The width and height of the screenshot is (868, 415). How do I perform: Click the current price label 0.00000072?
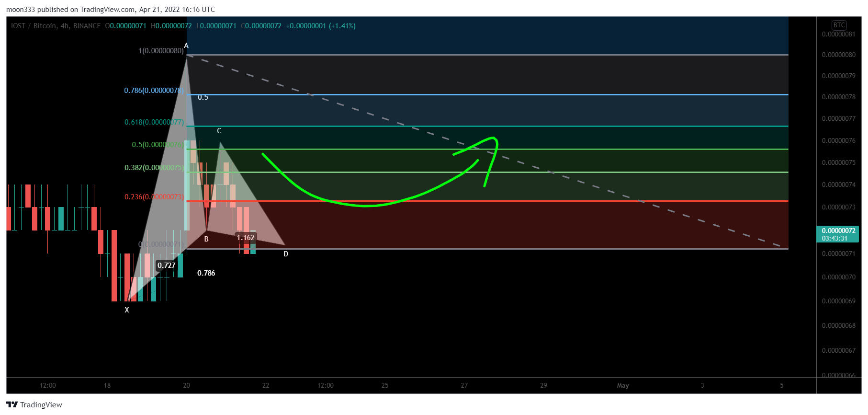(x=838, y=234)
